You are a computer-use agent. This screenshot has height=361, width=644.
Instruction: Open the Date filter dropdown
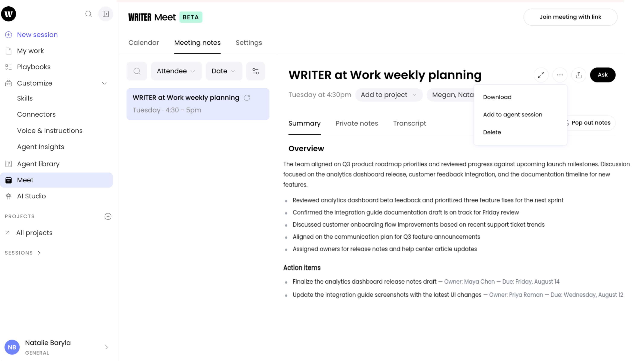(224, 71)
